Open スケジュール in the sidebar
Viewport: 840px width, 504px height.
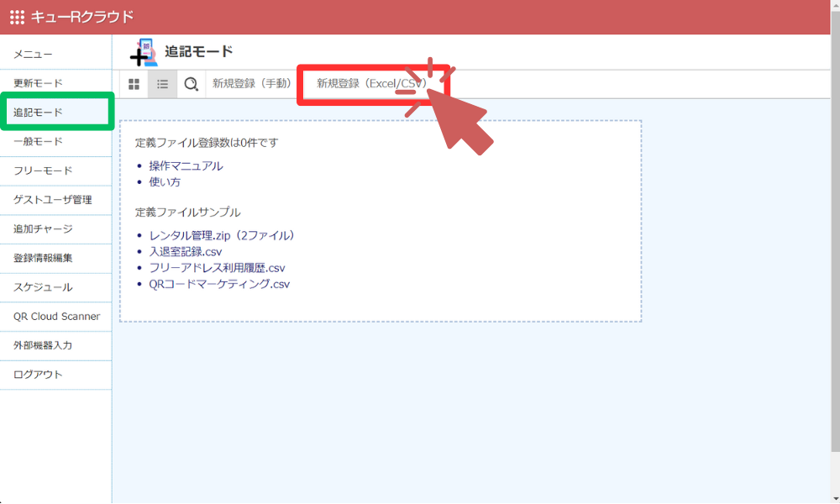(55, 287)
